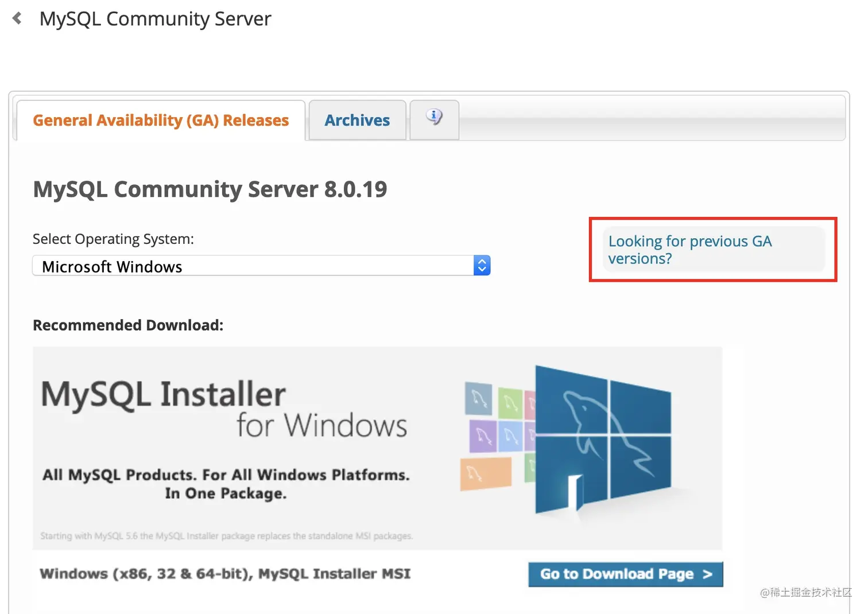The image size is (868, 614).
Task: Click the green dolphin tile
Action: pyautogui.click(x=510, y=403)
